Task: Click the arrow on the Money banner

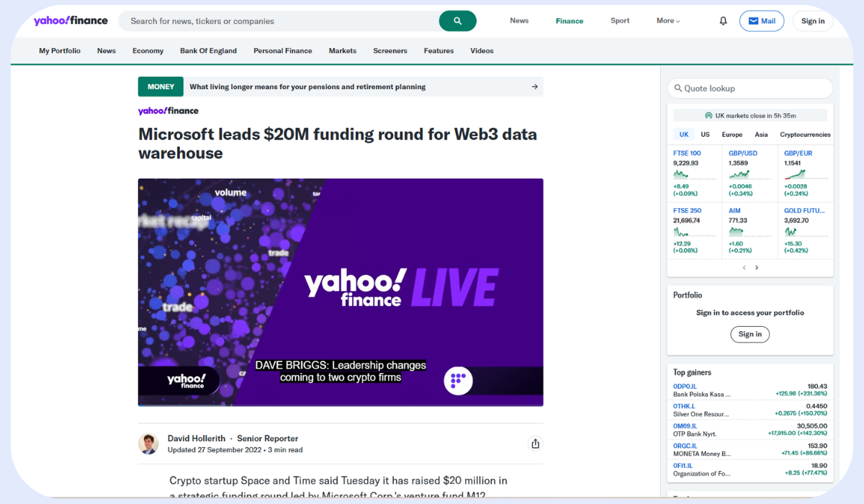Action: point(534,87)
